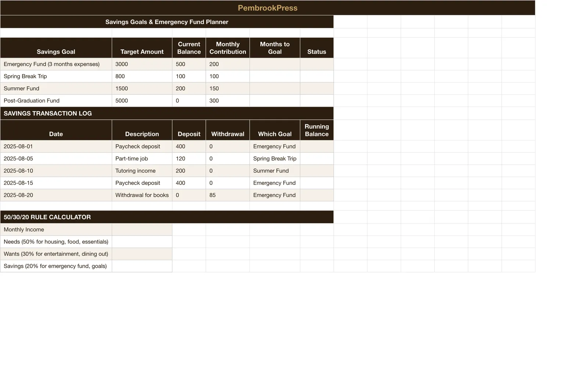The image size is (588, 378).
Task: Select the Part-time job description cell
Action: [x=142, y=158]
